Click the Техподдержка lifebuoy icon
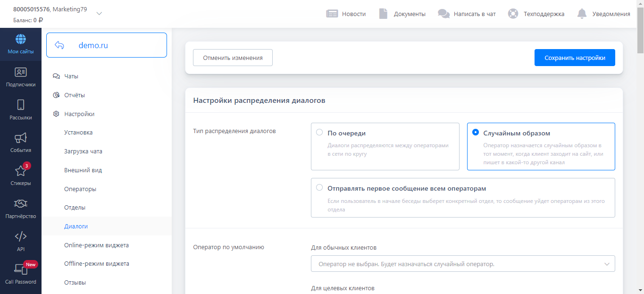Viewport: 644px width, 294px height. 513,14
